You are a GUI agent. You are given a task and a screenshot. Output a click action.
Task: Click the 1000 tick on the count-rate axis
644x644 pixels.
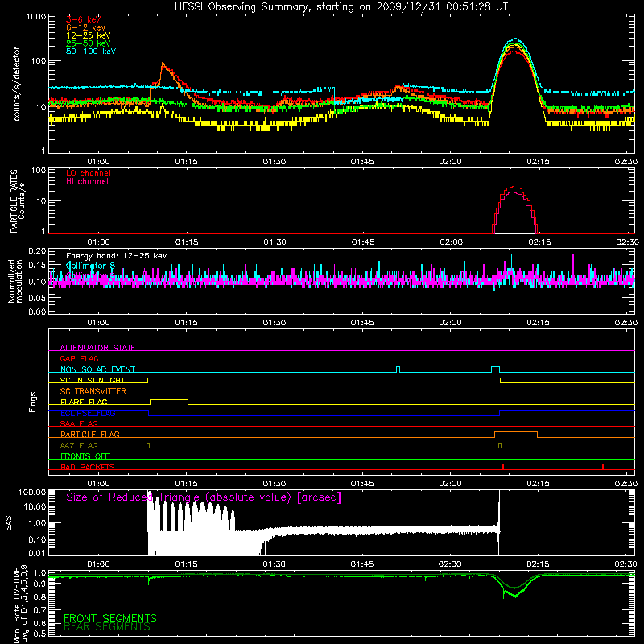point(35,17)
